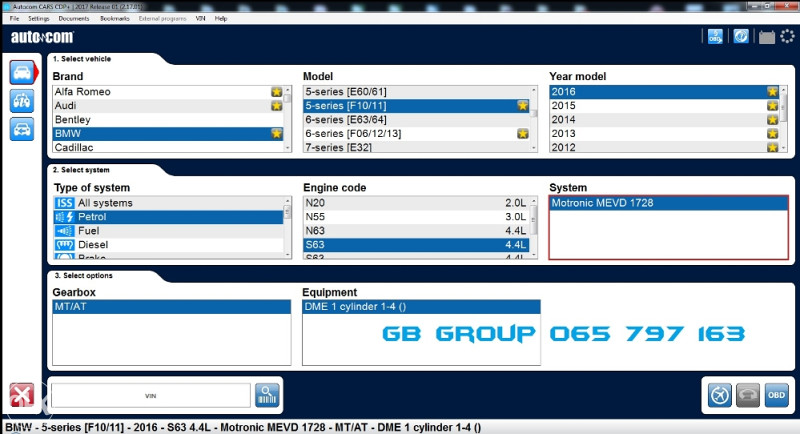The width and height of the screenshot is (800, 434).
Task: Select Cadillac in Brand list
Action: pyautogui.click(x=168, y=147)
